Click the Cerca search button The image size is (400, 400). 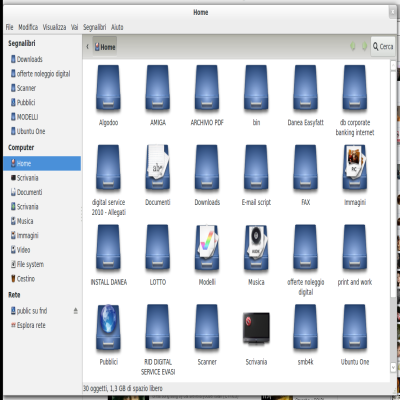pos(383,46)
